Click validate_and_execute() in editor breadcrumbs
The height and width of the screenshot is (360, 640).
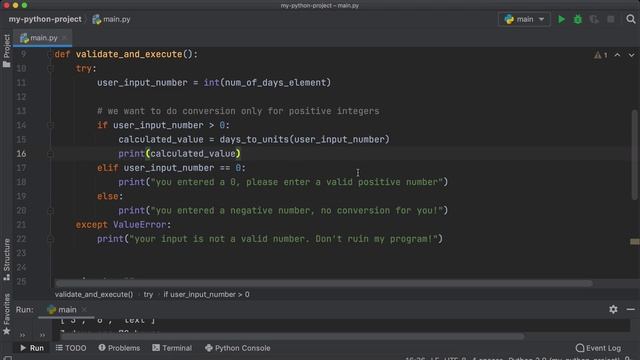94,294
